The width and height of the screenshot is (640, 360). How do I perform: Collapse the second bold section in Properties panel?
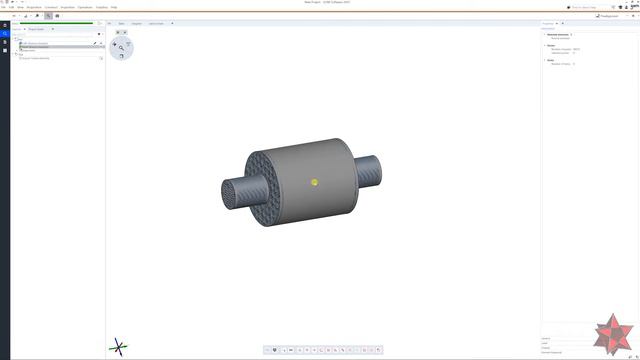click(544, 46)
